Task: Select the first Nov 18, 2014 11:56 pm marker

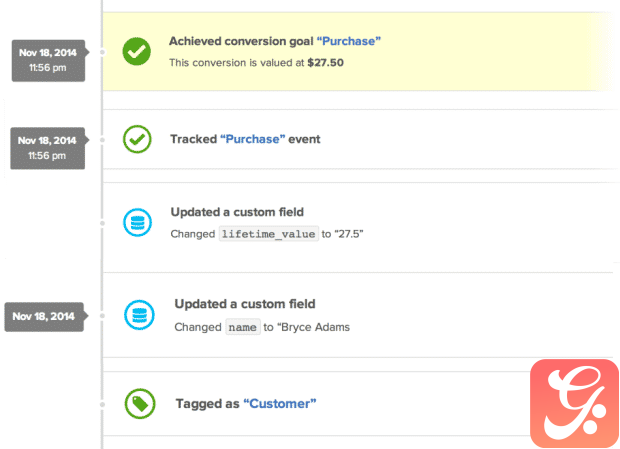Action: (x=48, y=60)
